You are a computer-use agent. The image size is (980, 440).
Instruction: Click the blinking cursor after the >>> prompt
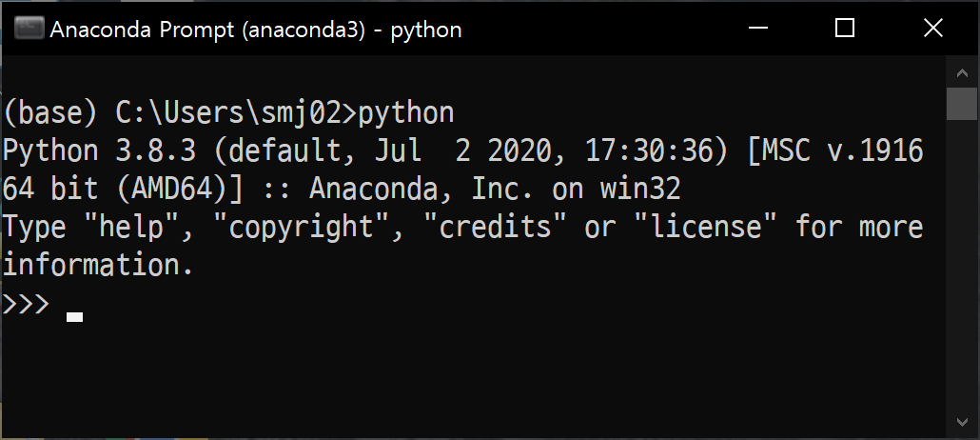74,317
